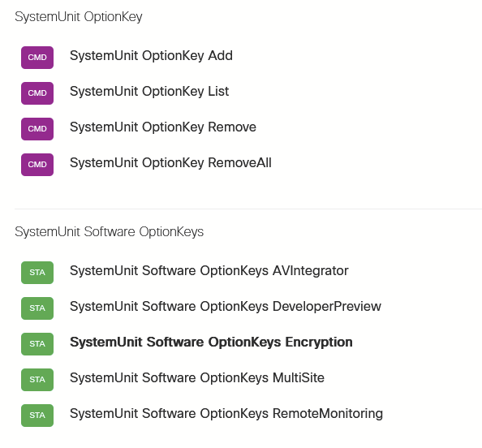This screenshot has height=448, width=482.
Task: Open OptionKeys DeveloperPreview status entry
Action: (x=226, y=307)
